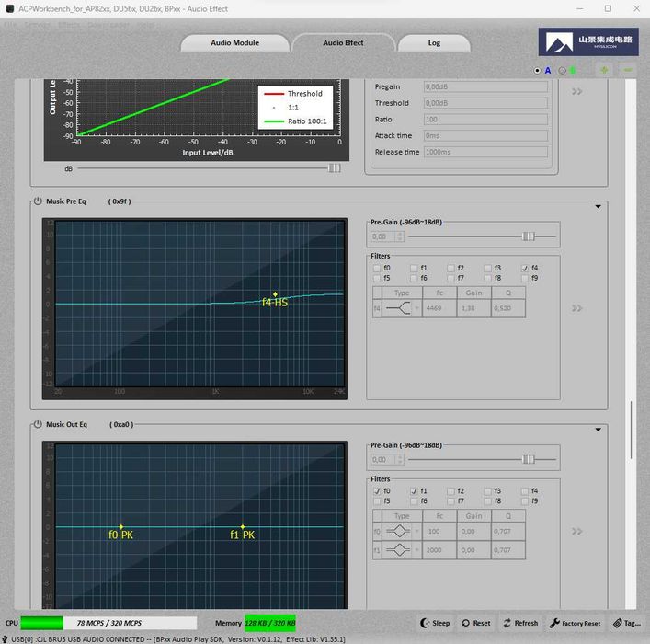Click the f4 Q cell showing 0.520
The width and height of the screenshot is (650, 644).
508,308
